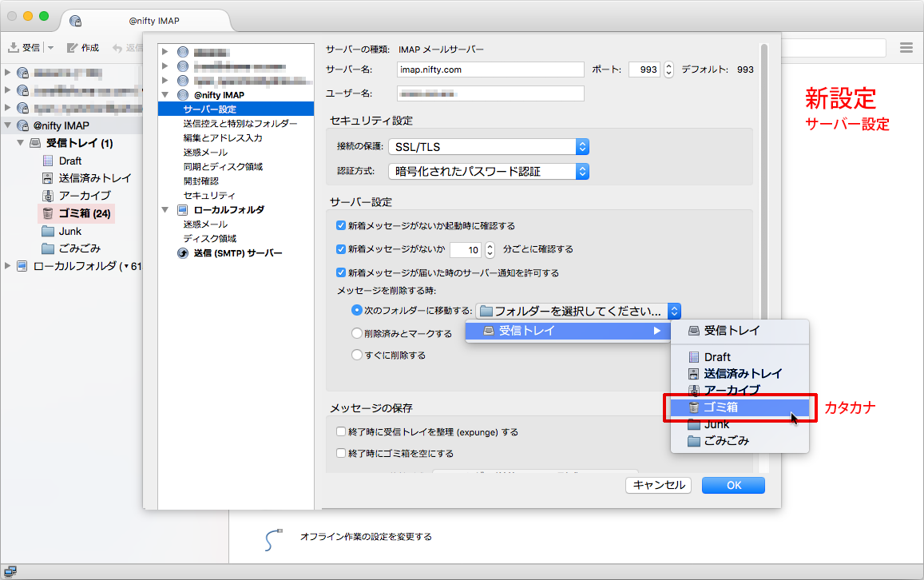Image resolution: width=924 pixels, height=580 pixels.
Task: Collapse the ローカルフォルダ tree in settings list
Action: pos(165,210)
